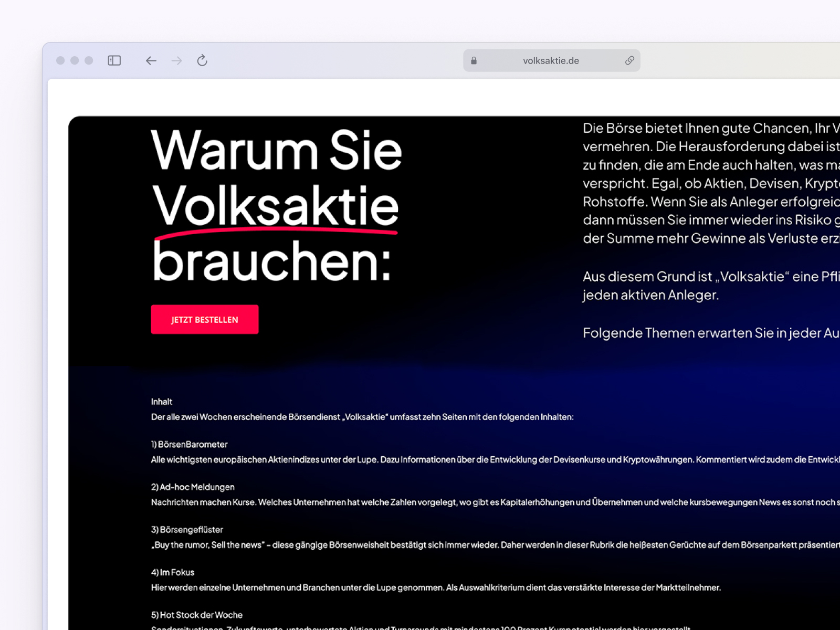Click the third window zoom dot

[89, 61]
